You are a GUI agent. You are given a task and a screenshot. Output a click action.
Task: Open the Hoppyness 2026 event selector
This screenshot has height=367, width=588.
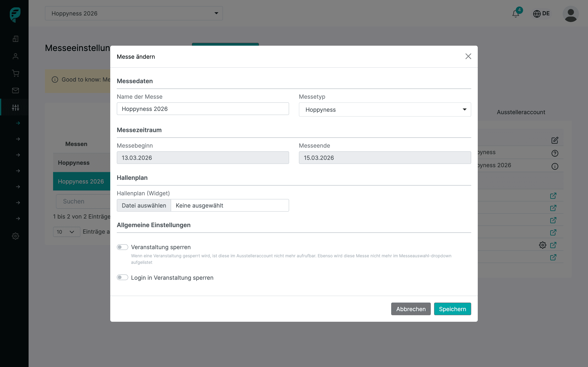pyautogui.click(x=134, y=13)
